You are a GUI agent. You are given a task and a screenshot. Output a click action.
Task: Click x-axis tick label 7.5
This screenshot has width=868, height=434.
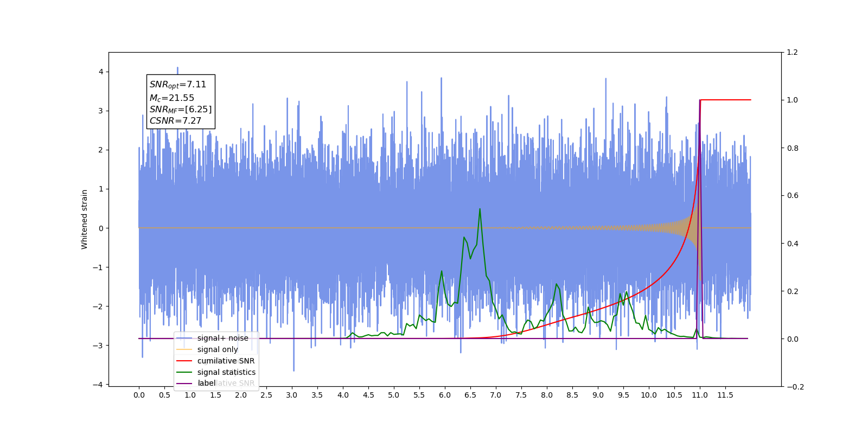[521, 395]
